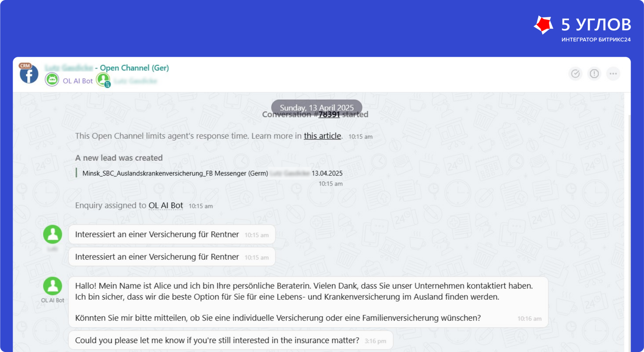The image size is (644, 352).
Task: Click the first "Interessiert an einer Versicherung" message
Action: [172, 234]
